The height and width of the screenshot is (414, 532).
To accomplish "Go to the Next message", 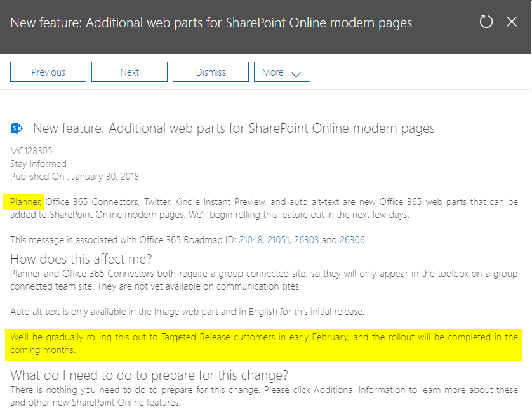I will tap(130, 72).
